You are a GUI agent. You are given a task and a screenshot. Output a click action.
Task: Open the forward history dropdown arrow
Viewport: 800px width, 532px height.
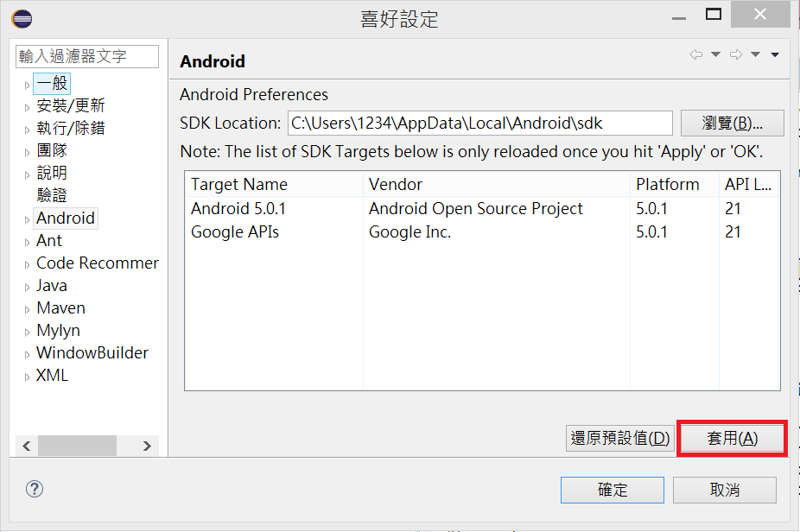point(755,55)
